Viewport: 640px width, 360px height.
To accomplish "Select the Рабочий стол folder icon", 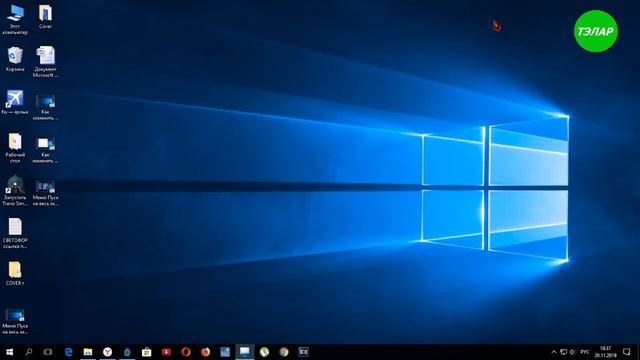I will [x=15, y=148].
